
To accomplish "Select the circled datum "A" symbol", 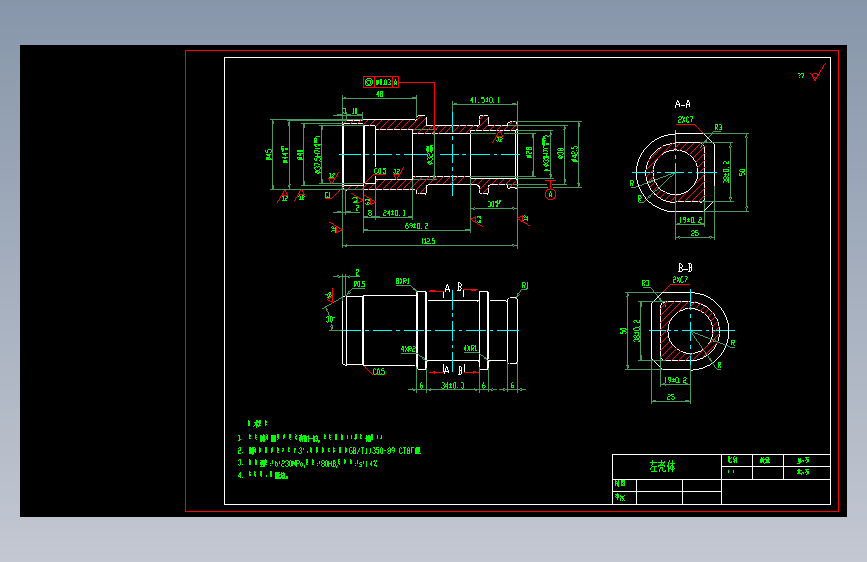I will (550, 194).
